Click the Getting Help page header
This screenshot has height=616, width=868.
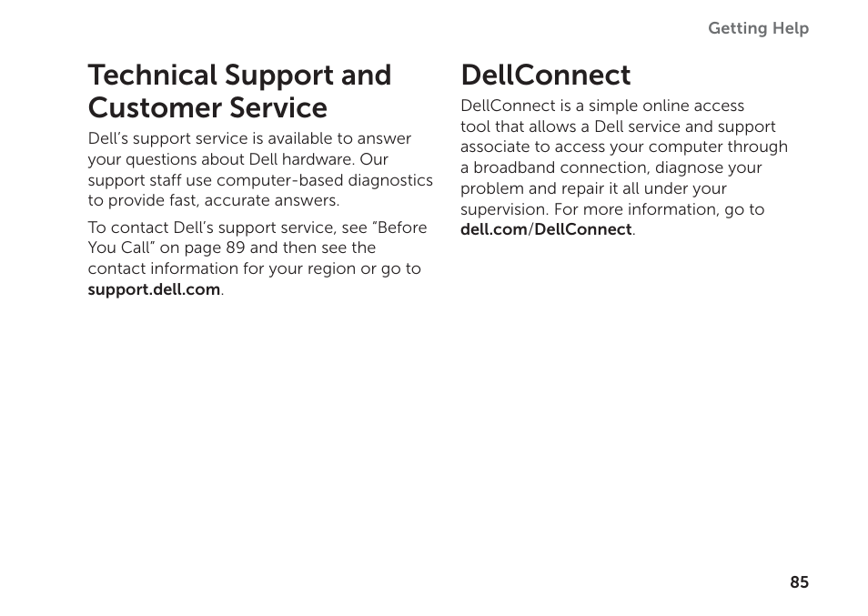click(759, 28)
